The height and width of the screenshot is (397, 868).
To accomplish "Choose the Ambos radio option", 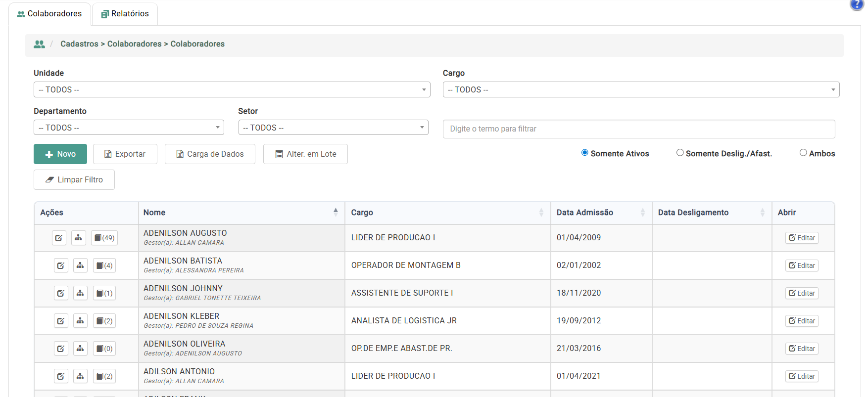I will pyautogui.click(x=803, y=153).
